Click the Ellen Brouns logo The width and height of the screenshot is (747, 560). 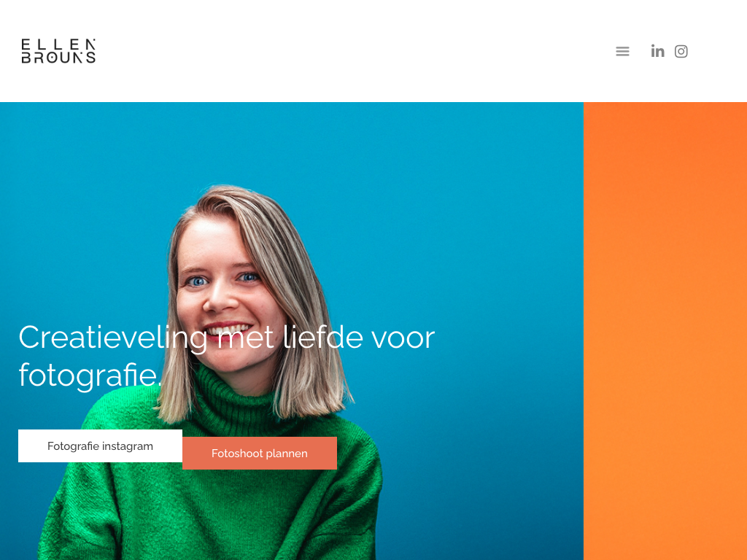[58, 51]
